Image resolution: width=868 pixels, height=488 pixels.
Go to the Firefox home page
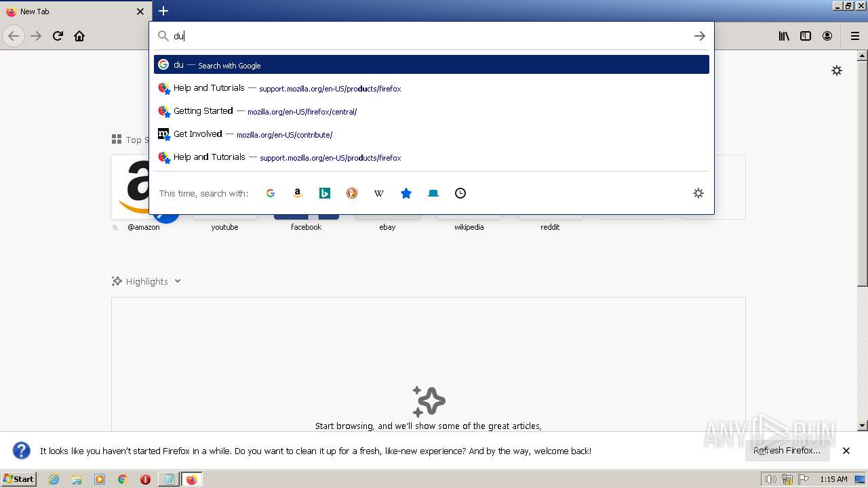click(x=79, y=36)
